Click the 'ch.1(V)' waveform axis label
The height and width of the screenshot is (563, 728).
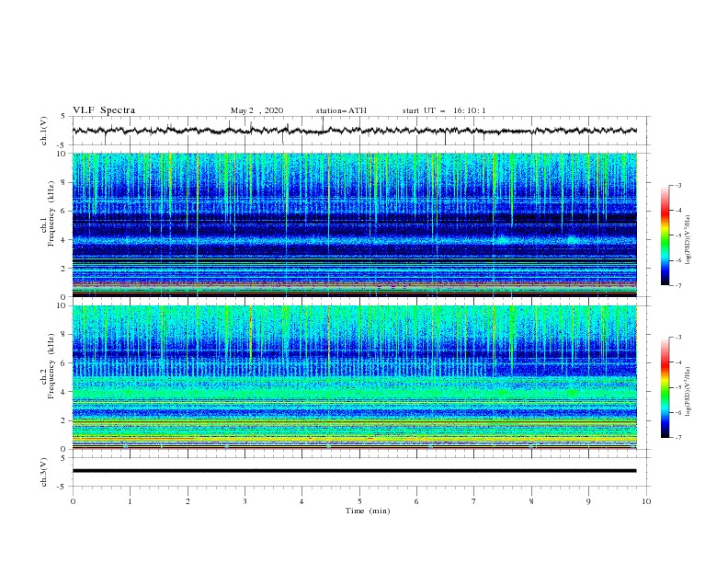tap(44, 131)
